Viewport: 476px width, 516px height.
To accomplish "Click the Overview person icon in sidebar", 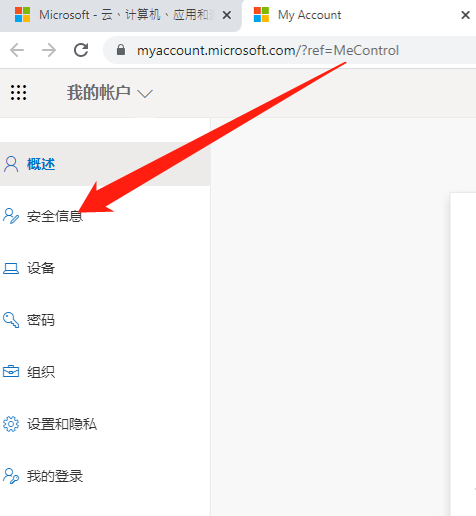I will pyautogui.click(x=11, y=164).
